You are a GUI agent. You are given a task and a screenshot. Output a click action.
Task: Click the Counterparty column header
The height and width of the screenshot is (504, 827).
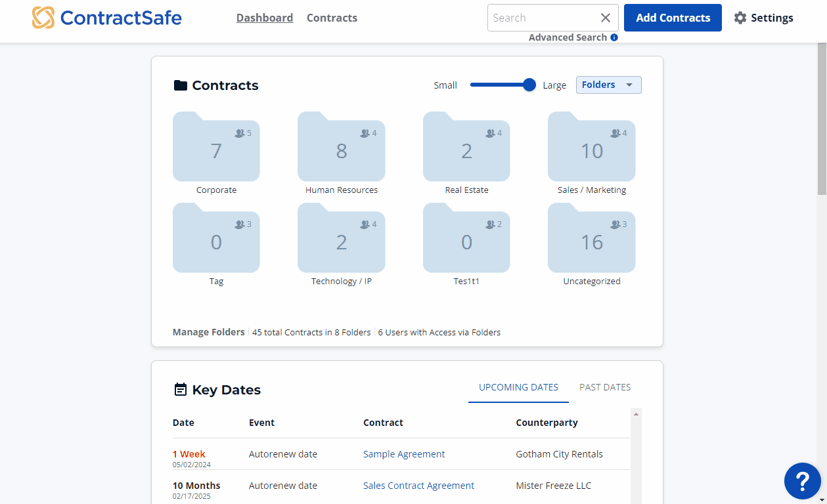[x=547, y=423]
